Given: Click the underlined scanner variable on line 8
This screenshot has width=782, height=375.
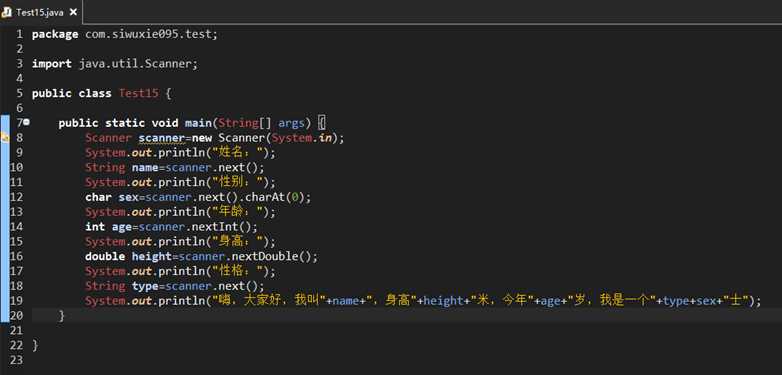Looking at the screenshot, I should click(162, 138).
